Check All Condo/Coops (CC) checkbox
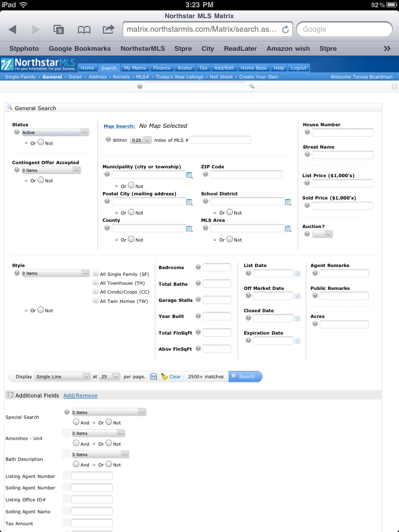 [96, 292]
